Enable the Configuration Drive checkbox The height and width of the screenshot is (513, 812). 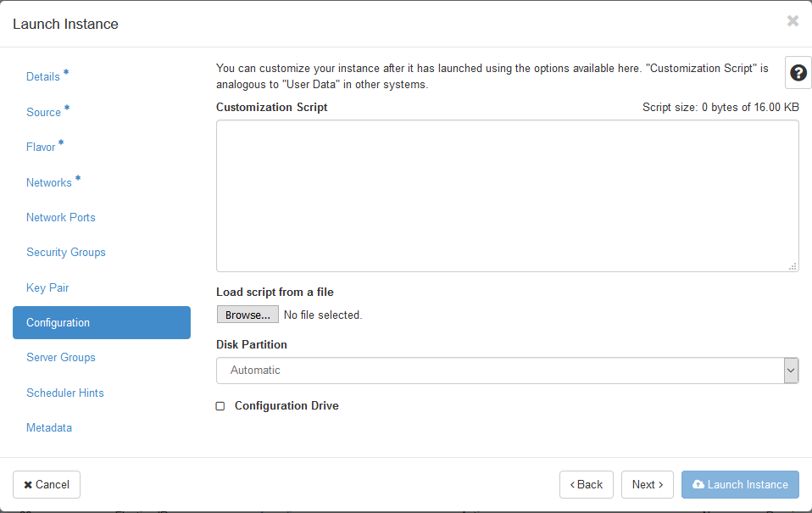point(220,406)
